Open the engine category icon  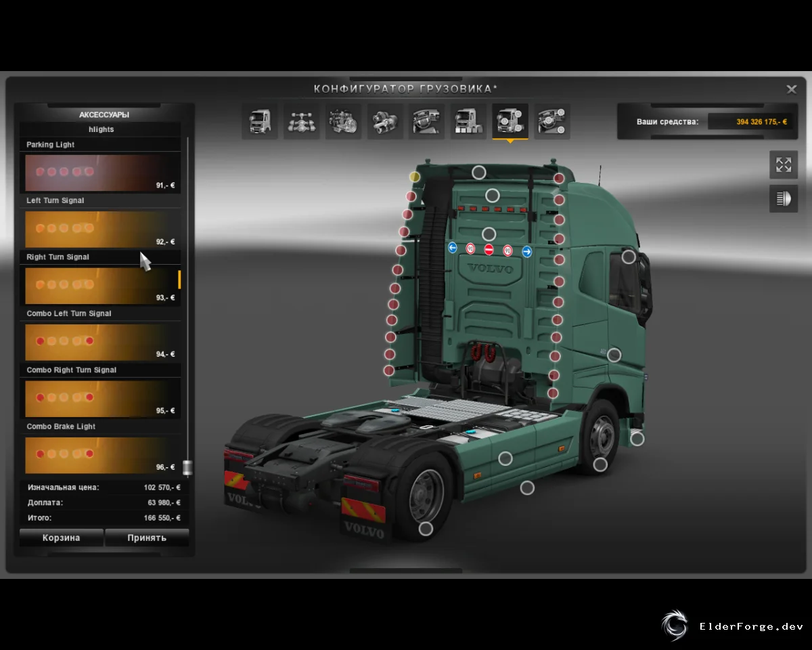pyautogui.click(x=343, y=121)
